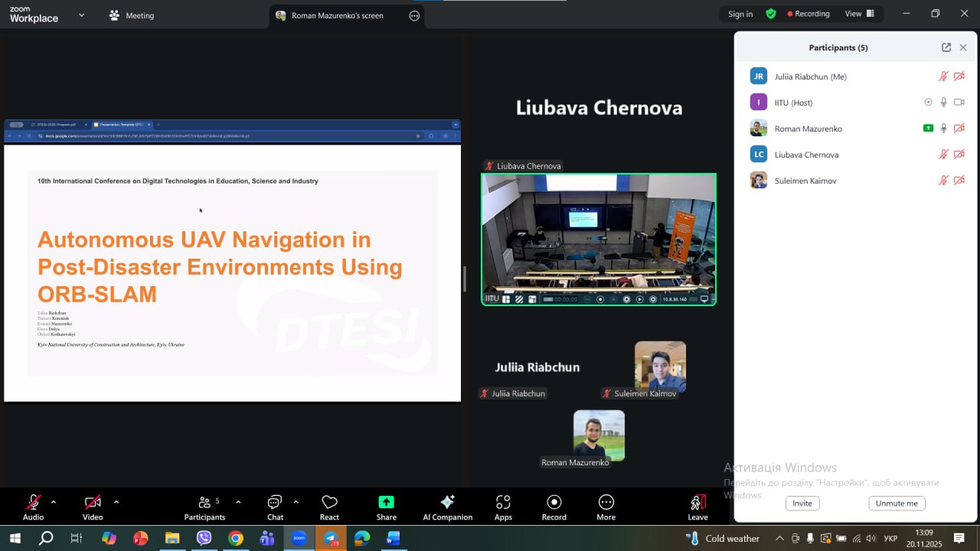Expand the video settings arrow
This screenshot has width=980, height=551.
[116, 502]
